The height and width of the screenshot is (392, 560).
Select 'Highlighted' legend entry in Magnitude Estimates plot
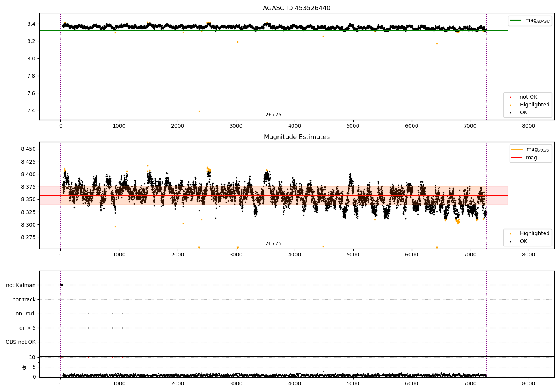tap(535, 233)
